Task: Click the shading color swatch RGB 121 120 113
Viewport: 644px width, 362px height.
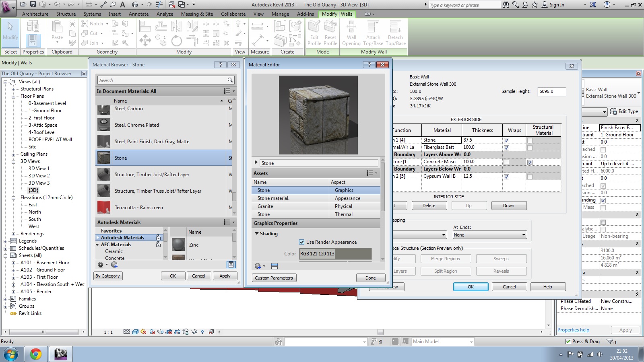Action: click(335, 254)
